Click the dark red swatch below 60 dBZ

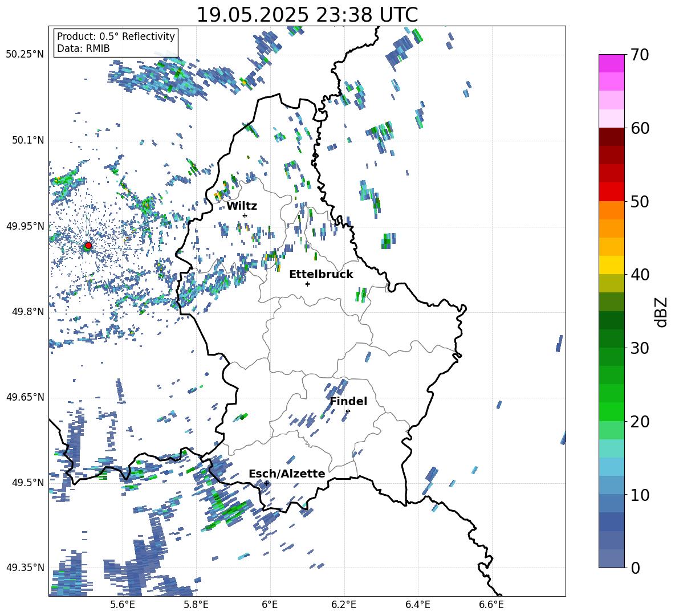611,137
